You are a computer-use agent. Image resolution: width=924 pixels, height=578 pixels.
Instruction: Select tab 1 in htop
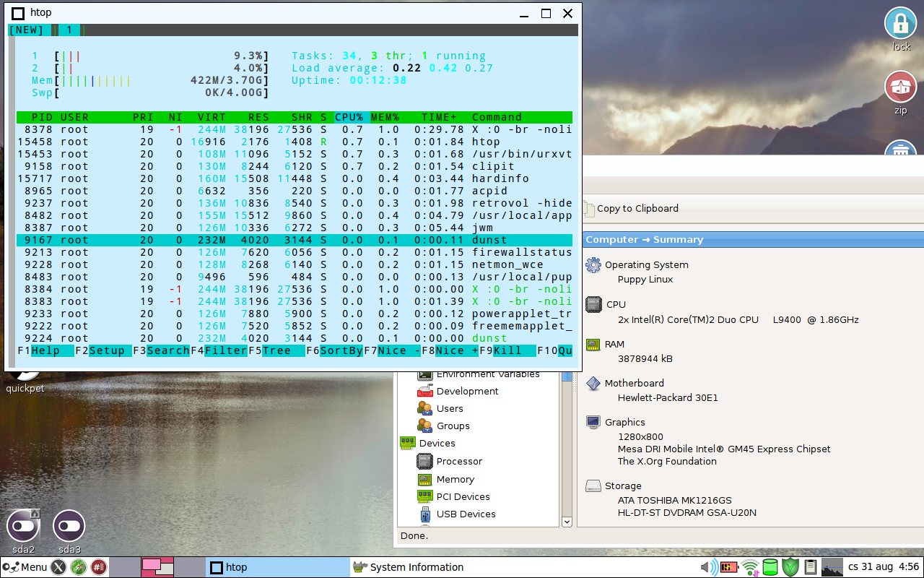69,30
